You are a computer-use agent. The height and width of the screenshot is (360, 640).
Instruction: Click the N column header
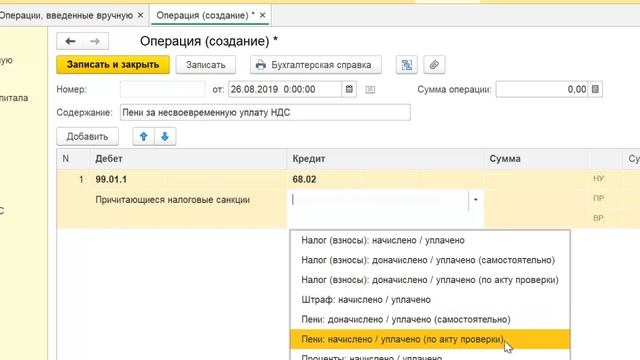73,159
